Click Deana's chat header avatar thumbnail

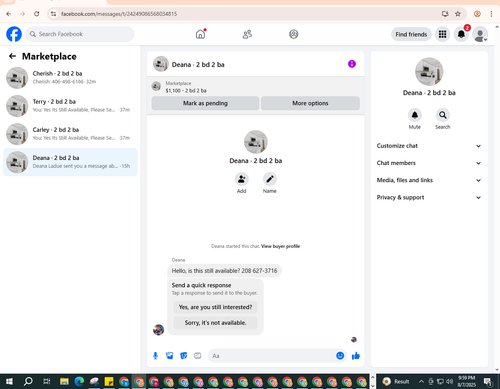161,64
